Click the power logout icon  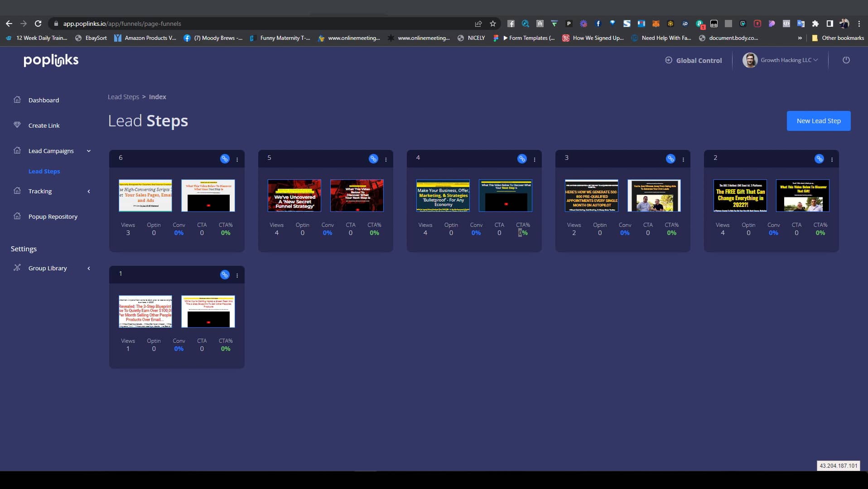(846, 60)
